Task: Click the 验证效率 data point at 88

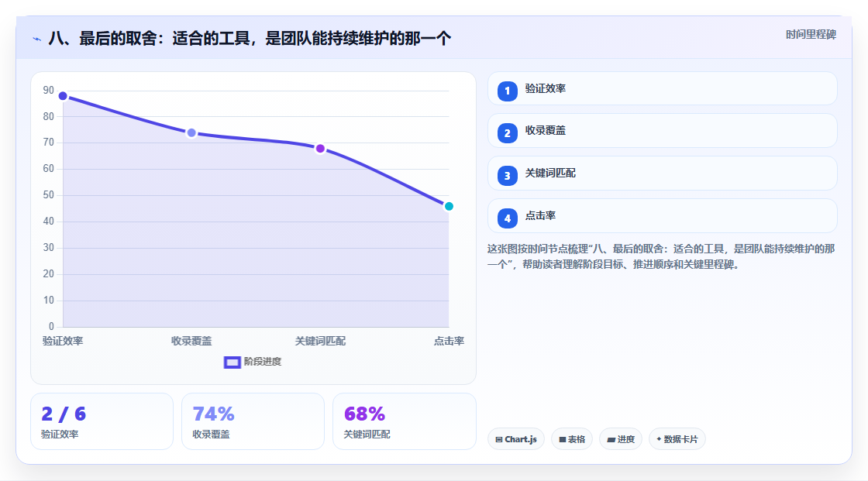Action: pyautogui.click(x=63, y=96)
